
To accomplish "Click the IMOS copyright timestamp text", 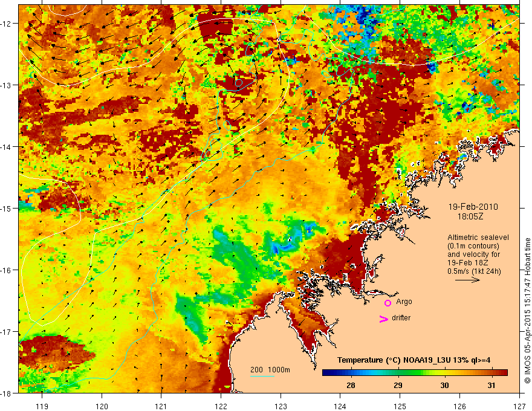I will click(x=528, y=311).
